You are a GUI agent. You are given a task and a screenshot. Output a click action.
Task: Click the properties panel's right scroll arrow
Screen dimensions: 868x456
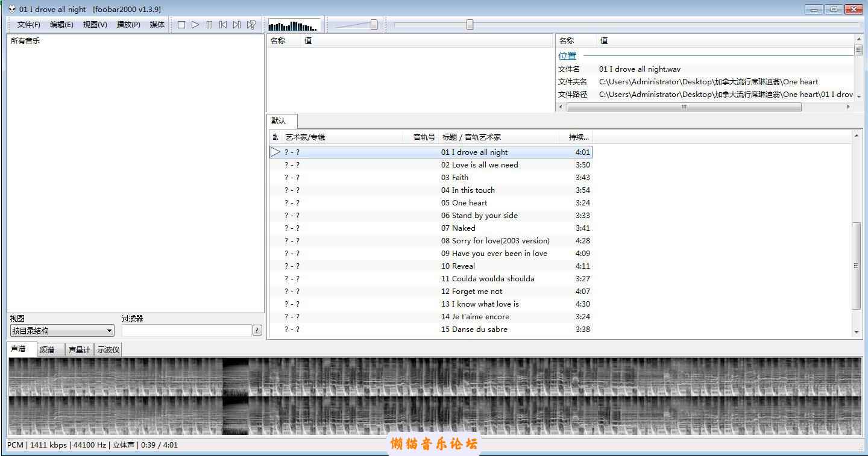point(848,107)
